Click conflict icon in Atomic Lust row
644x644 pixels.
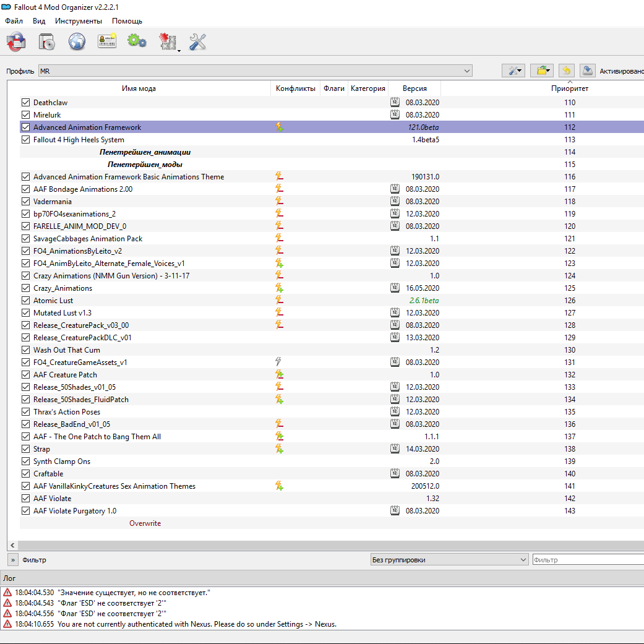(x=279, y=300)
